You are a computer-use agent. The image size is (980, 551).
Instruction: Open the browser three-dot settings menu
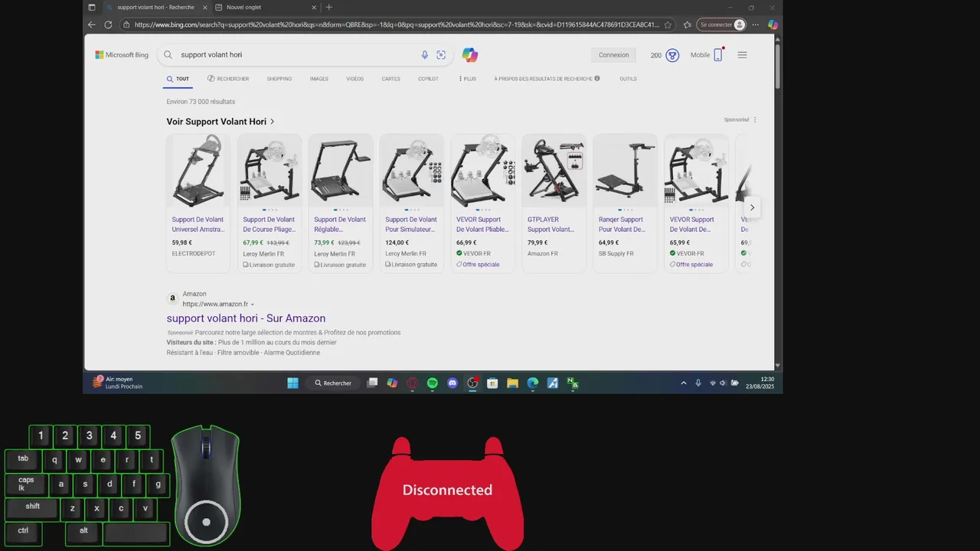756,24
